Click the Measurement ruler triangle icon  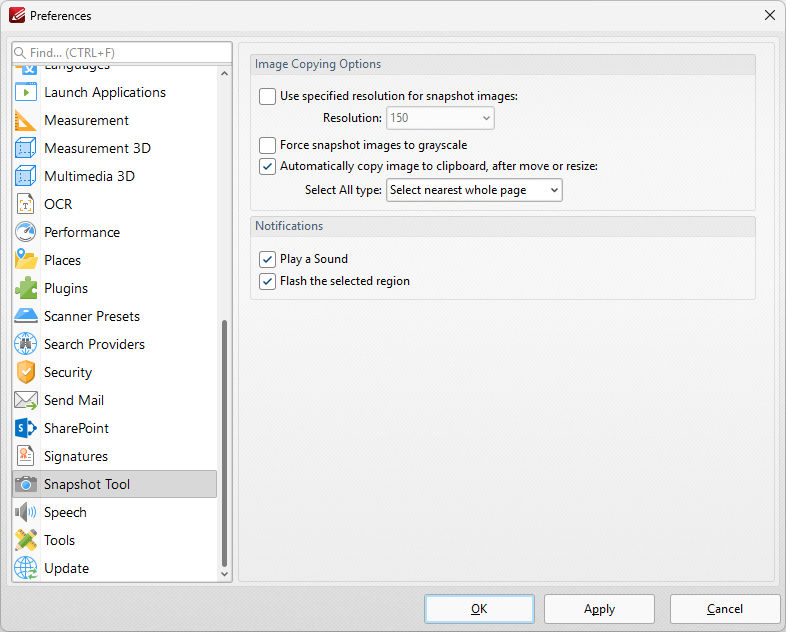26,120
